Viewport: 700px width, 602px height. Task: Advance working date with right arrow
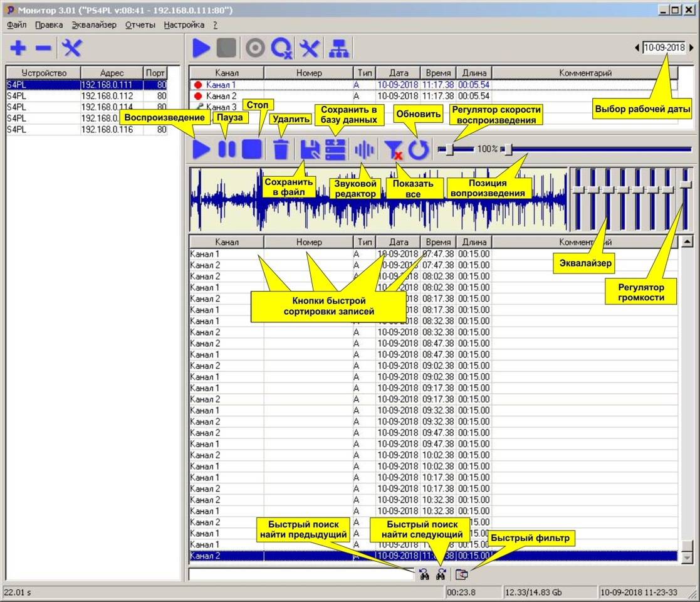click(692, 48)
